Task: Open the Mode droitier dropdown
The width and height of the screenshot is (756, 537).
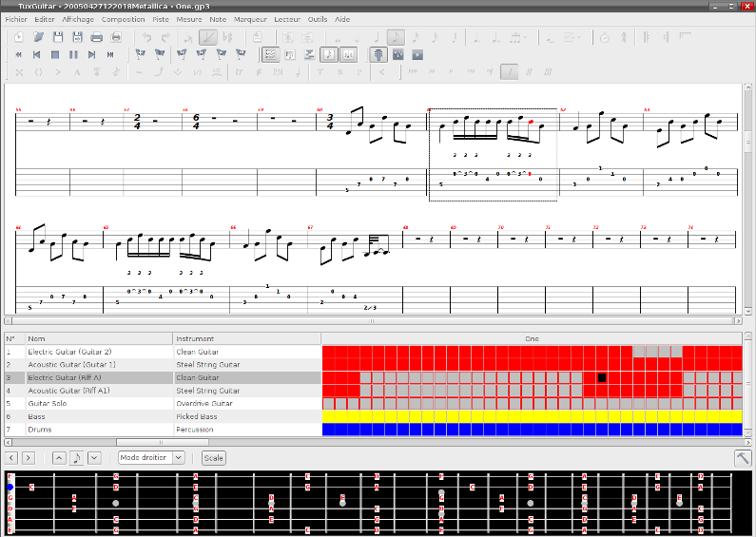Action: (151, 457)
